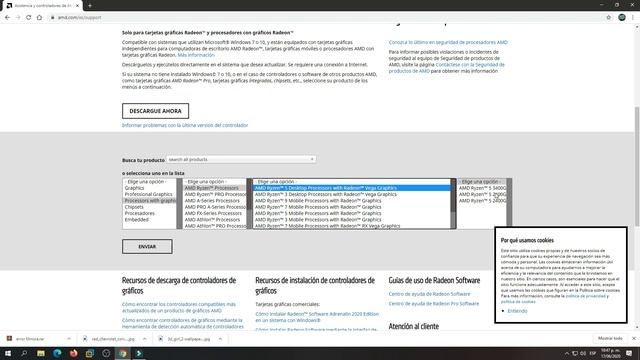Select the AMD support page tab
The width and height of the screenshot is (640, 360).
(x=42, y=6)
